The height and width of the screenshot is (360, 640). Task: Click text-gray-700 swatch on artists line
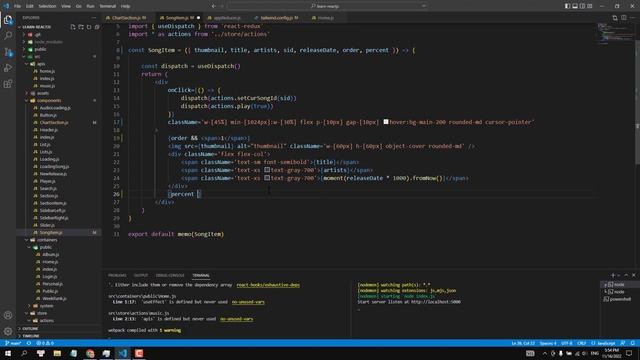267,170
